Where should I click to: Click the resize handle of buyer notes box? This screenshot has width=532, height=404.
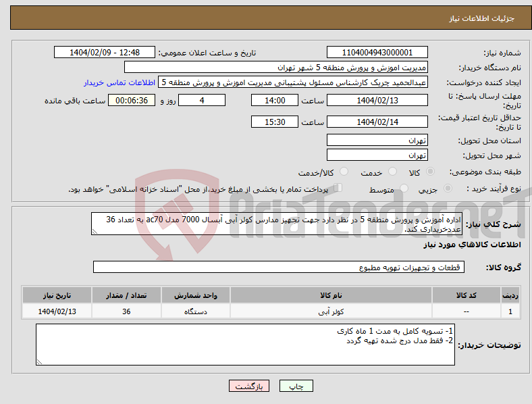click(39, 362)
